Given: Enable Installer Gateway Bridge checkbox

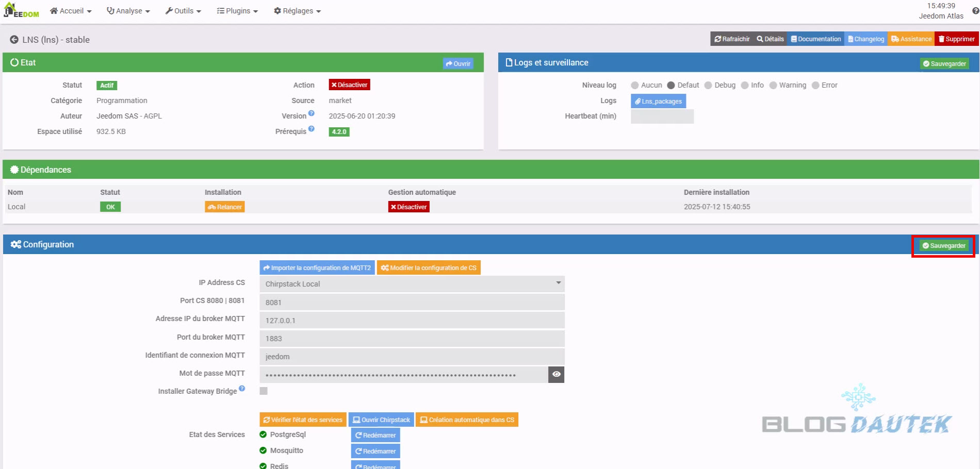Looking at the screenshot, I should click(x=264, y=391).
